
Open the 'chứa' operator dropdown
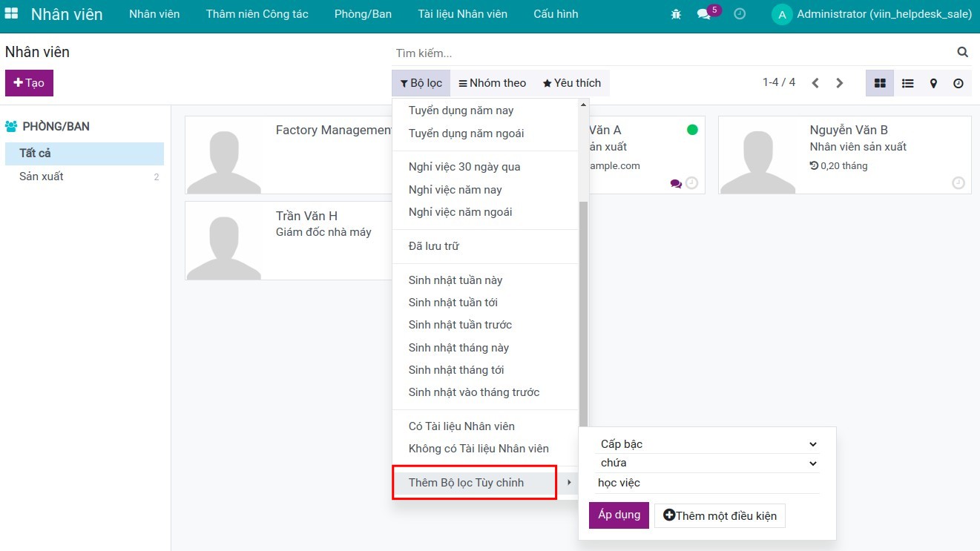click(x=708, y=463)
